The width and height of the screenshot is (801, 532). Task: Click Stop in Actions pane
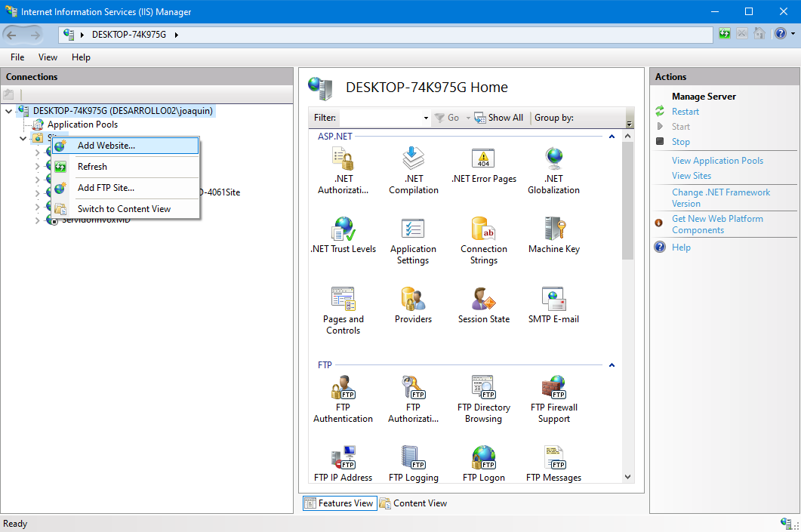tap(680, 141)
